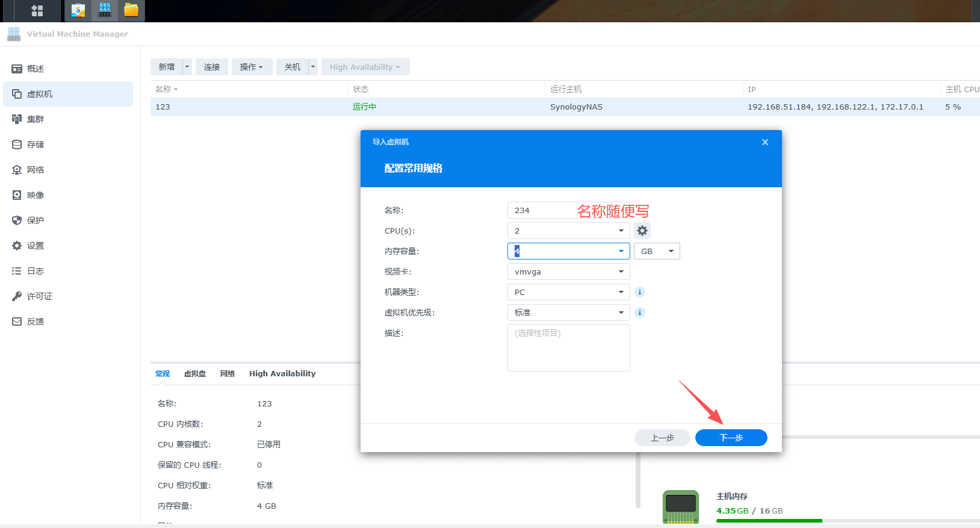Click the 关机 button
Viewport: 980px width, 528px height.
293,67
